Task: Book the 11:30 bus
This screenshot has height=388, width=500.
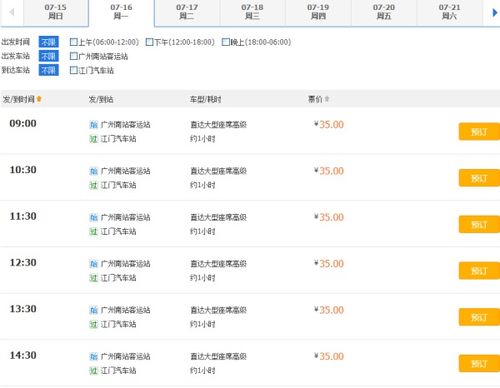Action: pos(479,224)
